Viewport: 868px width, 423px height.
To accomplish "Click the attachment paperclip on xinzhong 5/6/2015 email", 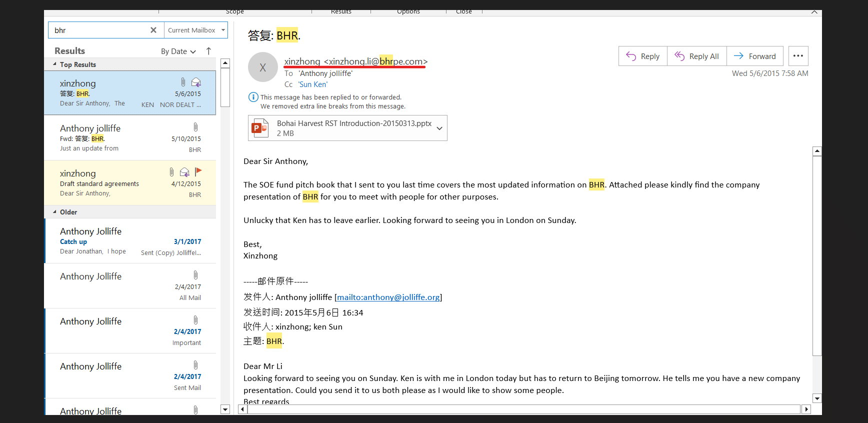I will coord(183,82).
